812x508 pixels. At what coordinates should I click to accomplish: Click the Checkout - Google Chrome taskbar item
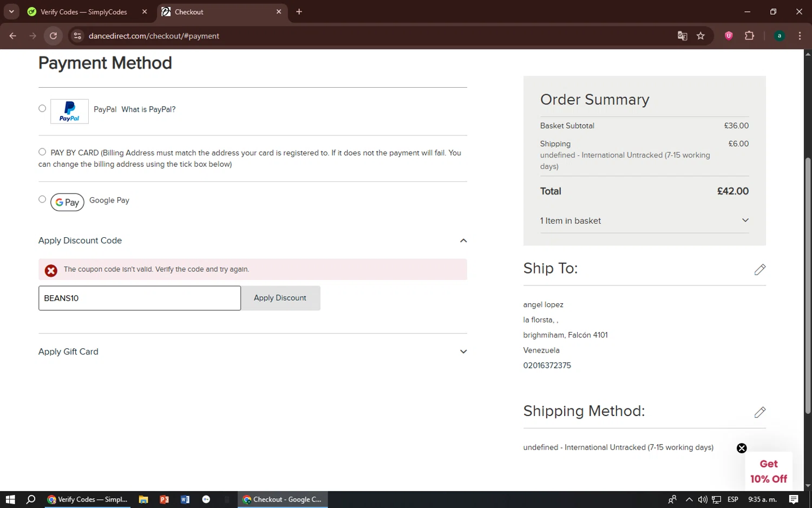click(283, 499)
